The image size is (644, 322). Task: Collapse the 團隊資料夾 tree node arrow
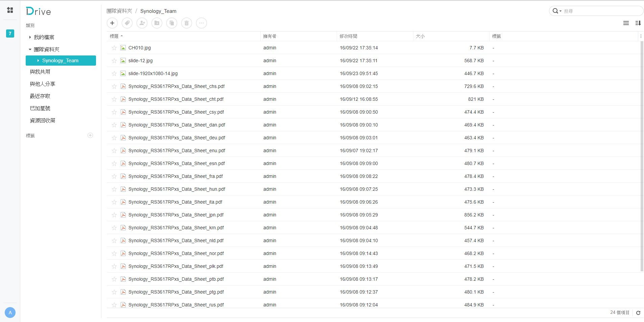click(30, 49)
